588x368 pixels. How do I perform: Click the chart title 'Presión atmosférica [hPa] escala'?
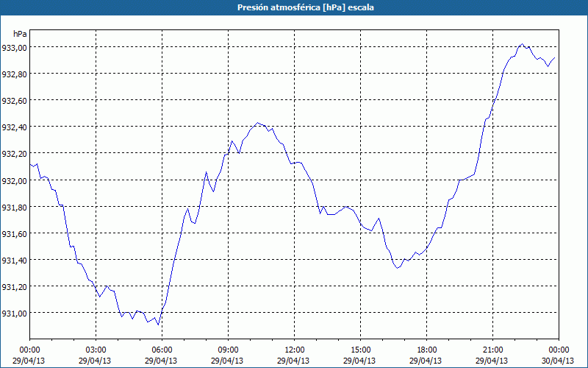pyautogui.click(x=305, y=7)
